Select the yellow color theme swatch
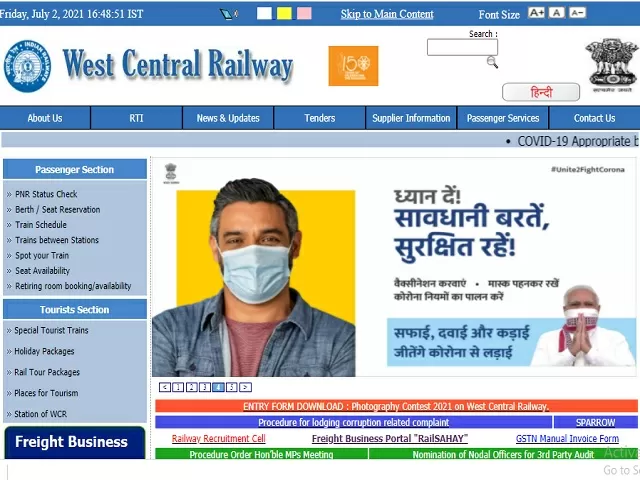640x480 pixels. 284,13
